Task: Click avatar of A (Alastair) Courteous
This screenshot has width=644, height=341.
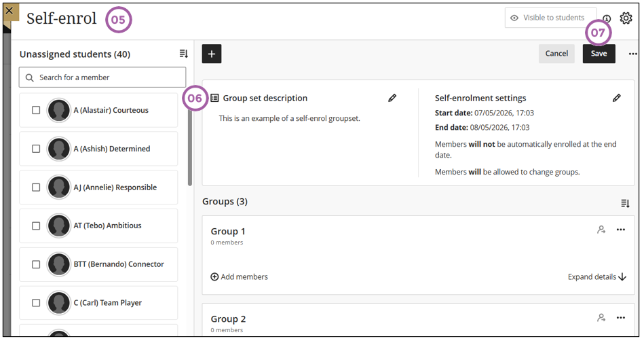Action: click(x=59, y=110)
